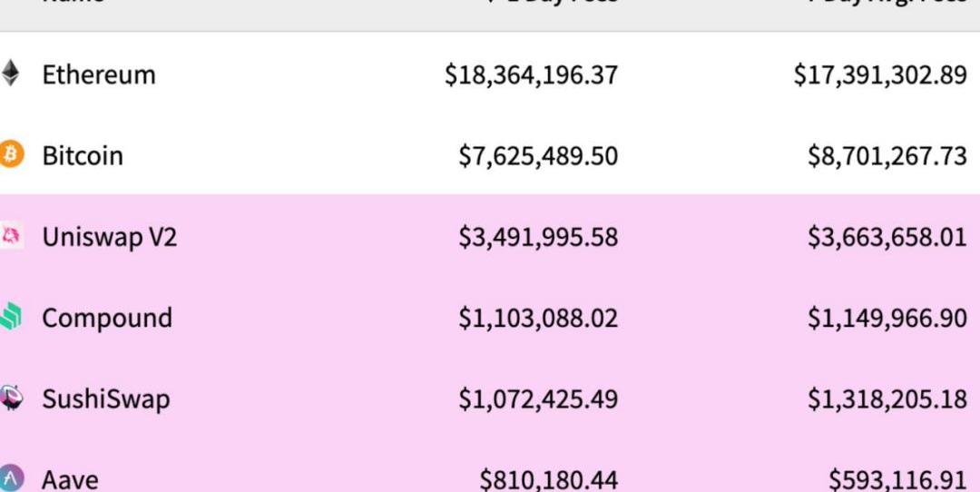
Task: Click the green Compound logo icon
Action: 10,317
